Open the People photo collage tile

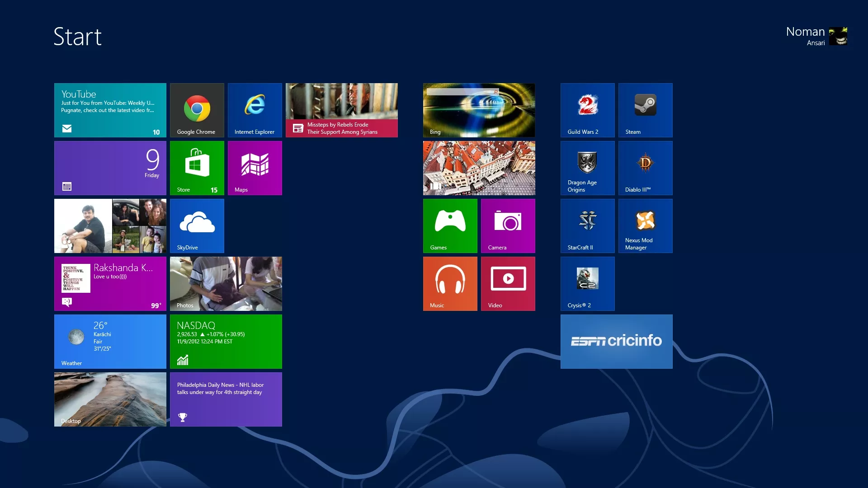tap(110, 226)
